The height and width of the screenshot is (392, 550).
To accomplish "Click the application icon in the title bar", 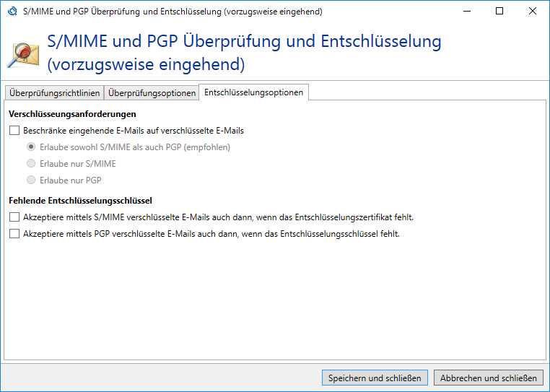I will [12, 12].
